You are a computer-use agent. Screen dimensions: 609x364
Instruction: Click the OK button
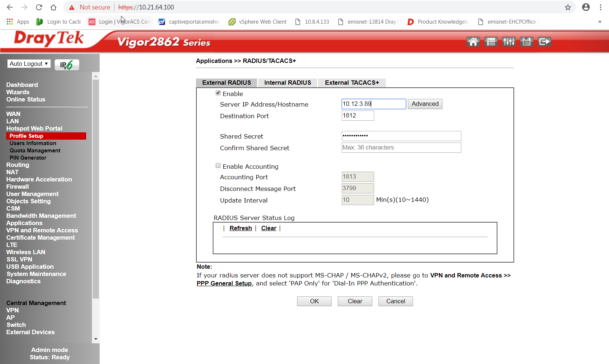coord(314,301)
